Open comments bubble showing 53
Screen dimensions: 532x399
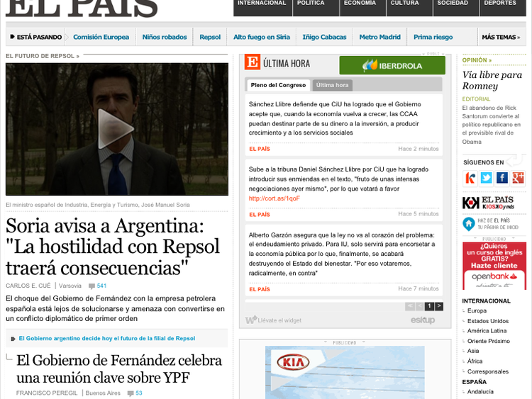135,393
